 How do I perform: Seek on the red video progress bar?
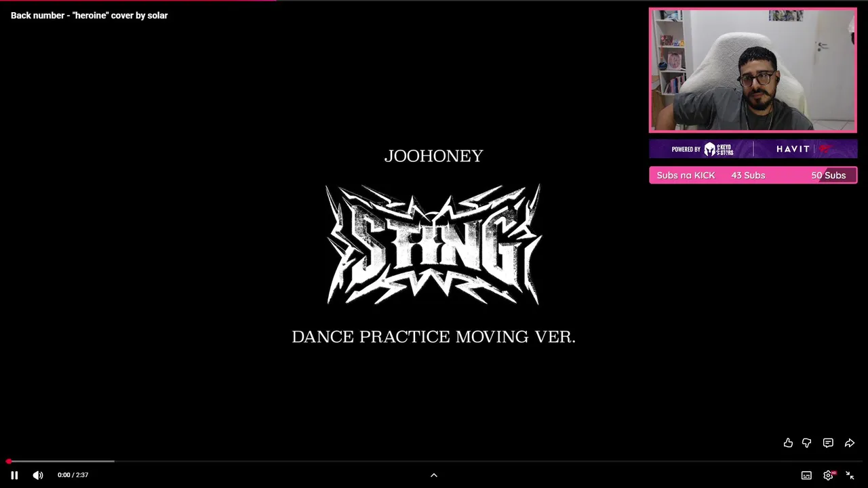click(434, 462)
